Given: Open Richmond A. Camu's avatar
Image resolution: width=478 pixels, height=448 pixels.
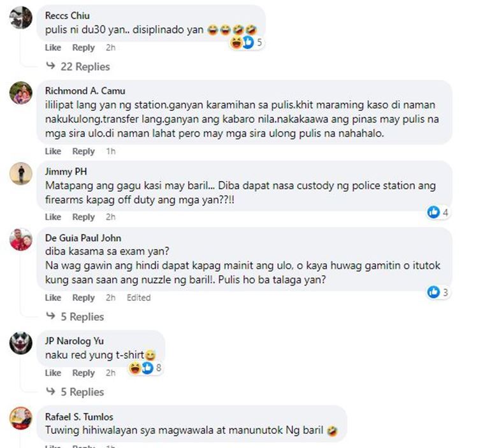Looking at the screenshot, I should 21,93.
